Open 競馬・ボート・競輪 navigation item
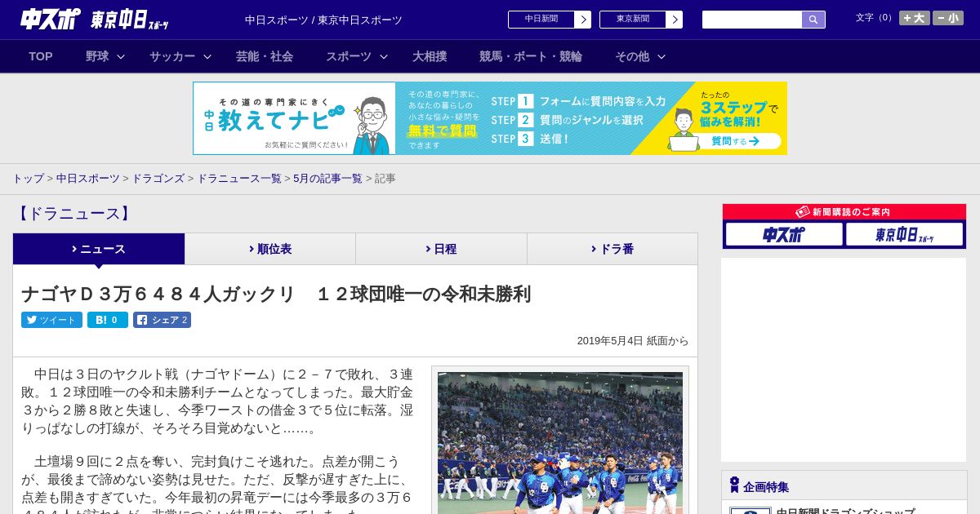Image resolution: width=980 pixels, height=514 pixels. click(531, 56)
